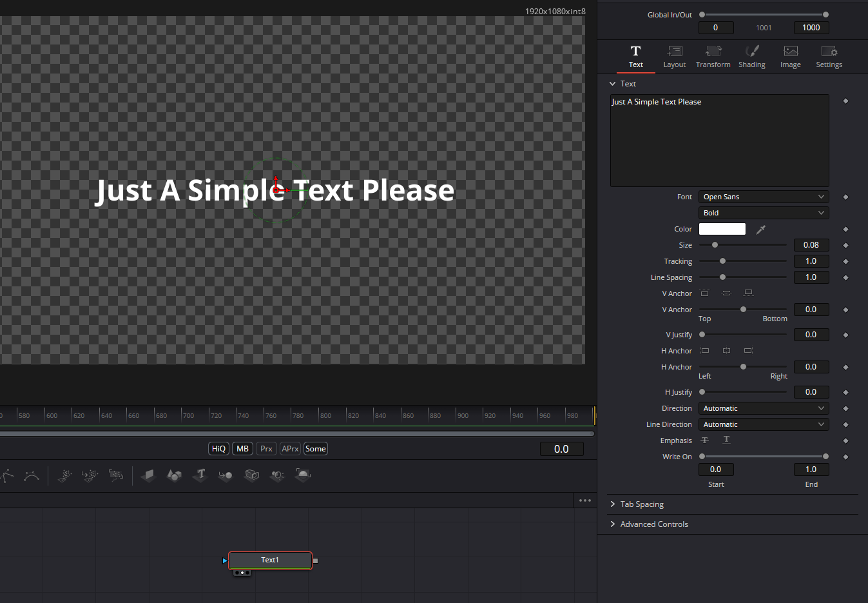
Task: Add the Spotlight 3D tool from the toolbar
Action: point(277,475)
